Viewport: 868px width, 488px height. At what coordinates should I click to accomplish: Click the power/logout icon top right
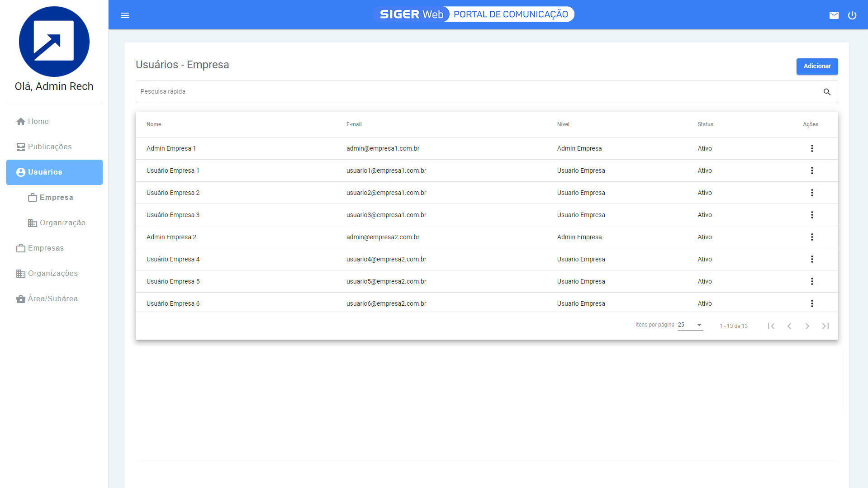coord(853,15)
